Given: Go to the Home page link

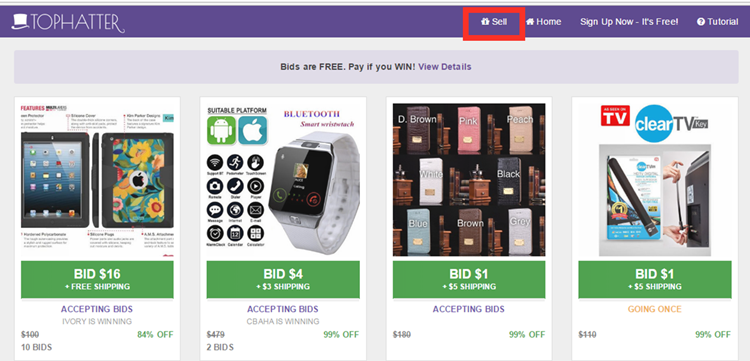Looking at the screenshot, I should [543, 22].
